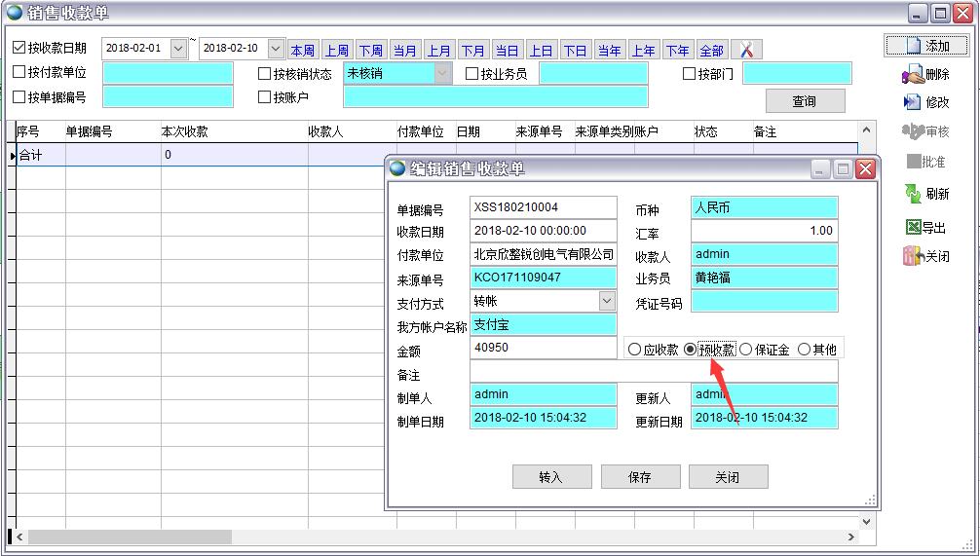Click the 删除 (Delete) icon button
Image resolution: width=980 pixels, height=556 pixels.
[x=914, y=75]
